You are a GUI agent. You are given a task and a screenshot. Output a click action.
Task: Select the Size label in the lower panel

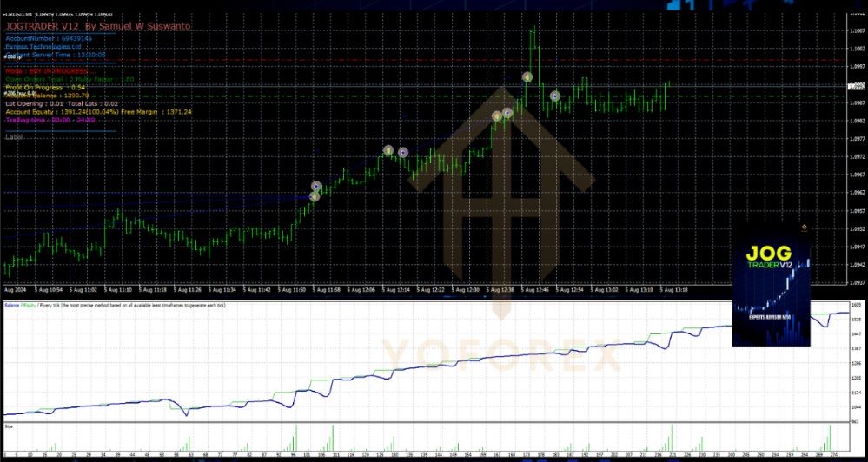[x=9, y=426]
